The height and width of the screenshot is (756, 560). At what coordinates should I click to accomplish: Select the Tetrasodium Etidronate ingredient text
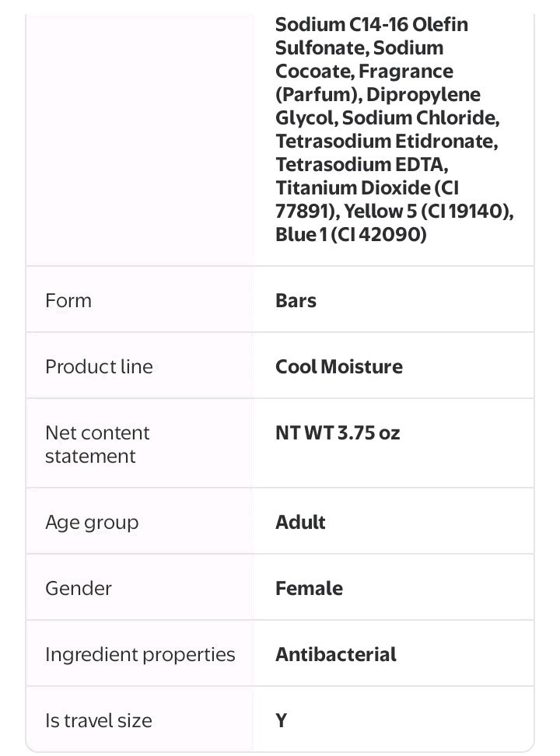387,142
